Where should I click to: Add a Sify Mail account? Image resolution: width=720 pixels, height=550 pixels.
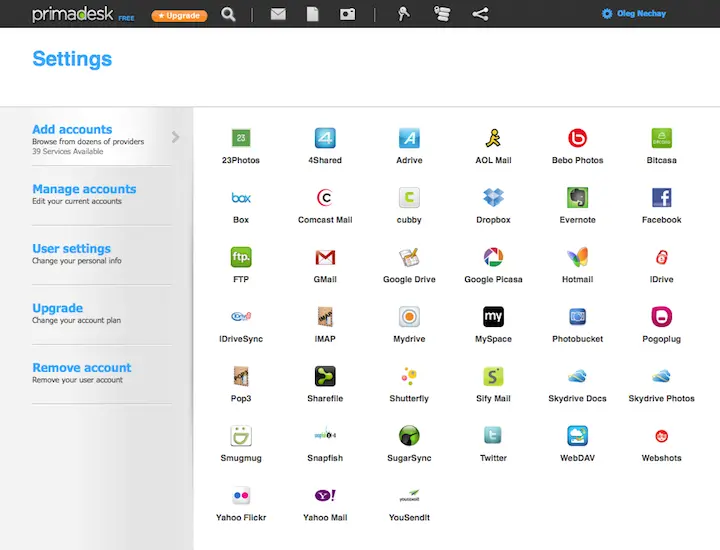click(x=493, y=376)
